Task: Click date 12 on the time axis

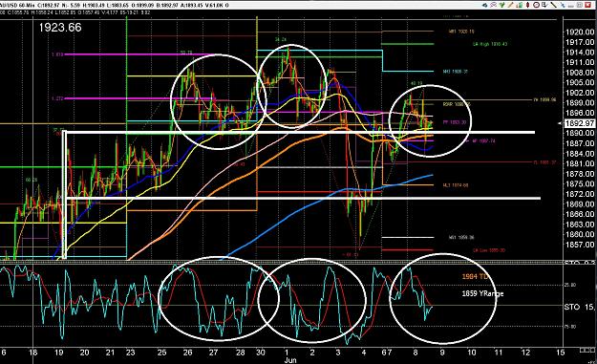Action: point(525,353)
